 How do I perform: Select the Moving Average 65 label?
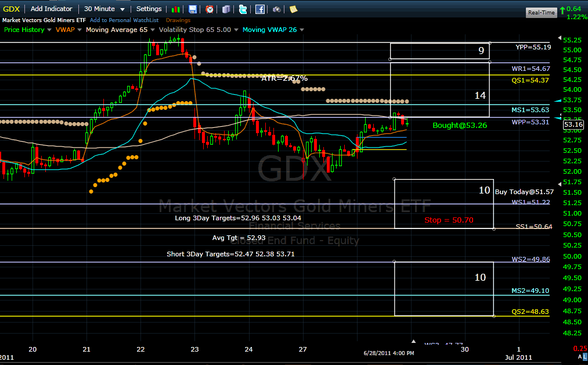click(x=117, y=30)
